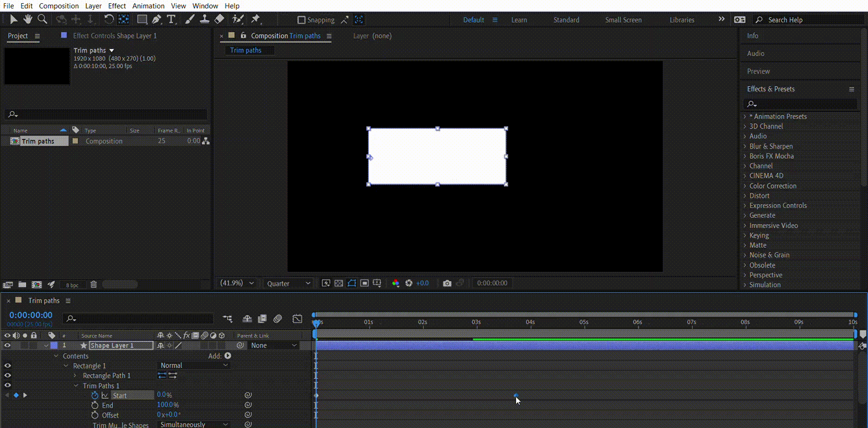Image resolution: width=868 pixels, height=428 pixels.
Task: Click the delete trash icon in Project panel
Action: [x=93, y=284]
